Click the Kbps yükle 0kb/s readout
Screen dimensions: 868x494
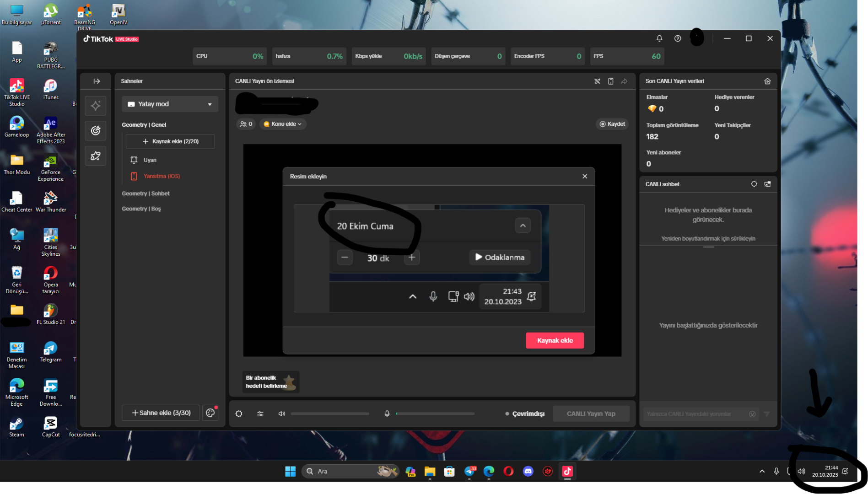pos(413,56)
